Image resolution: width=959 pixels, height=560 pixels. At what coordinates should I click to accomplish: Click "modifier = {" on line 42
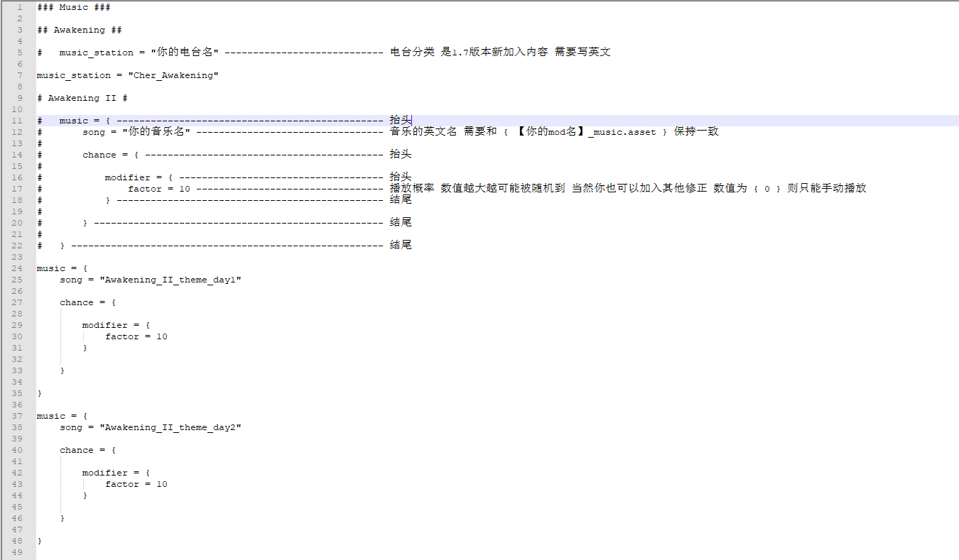click(116, 473)
